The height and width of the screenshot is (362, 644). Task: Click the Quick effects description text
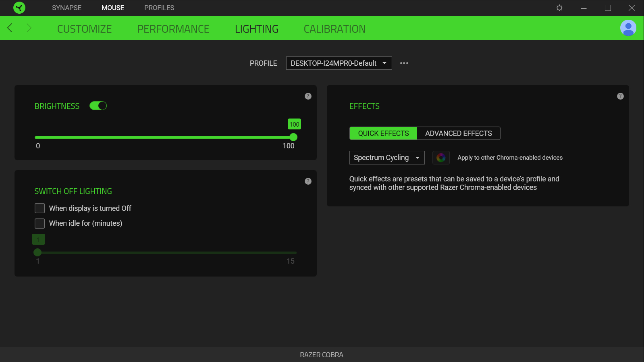pyautogui.click(x=454, y=183)
